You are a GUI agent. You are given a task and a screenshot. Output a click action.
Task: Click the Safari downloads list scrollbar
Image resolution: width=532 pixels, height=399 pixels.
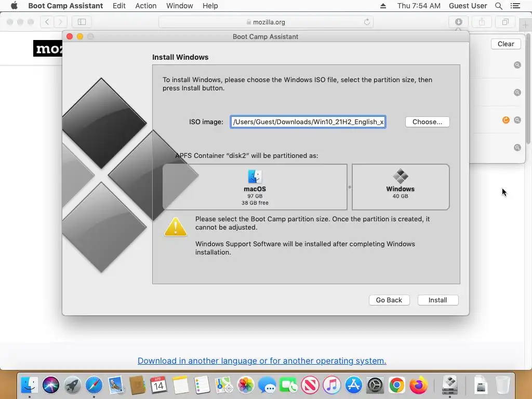tap(528, 88)
